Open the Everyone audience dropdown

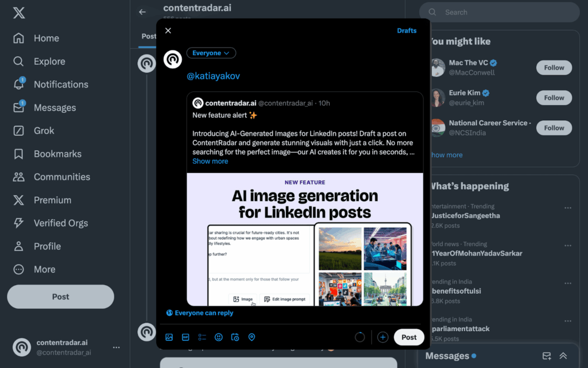[211, 53]
